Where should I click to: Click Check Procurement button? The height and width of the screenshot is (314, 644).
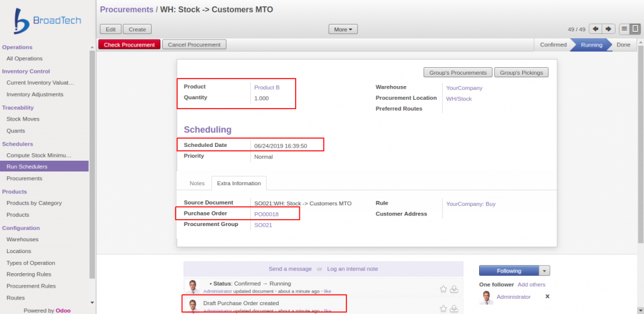tap(130, 45)
